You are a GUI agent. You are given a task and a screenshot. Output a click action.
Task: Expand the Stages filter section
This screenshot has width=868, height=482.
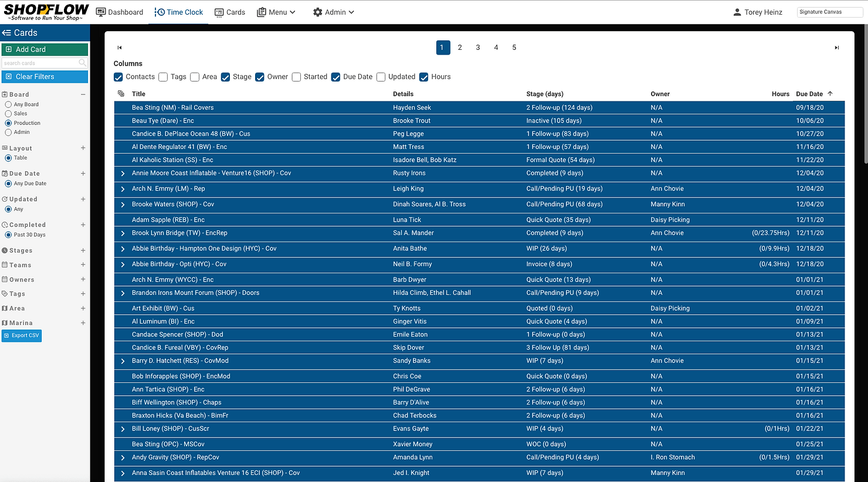pyautogui.click(x=83, y=250)
